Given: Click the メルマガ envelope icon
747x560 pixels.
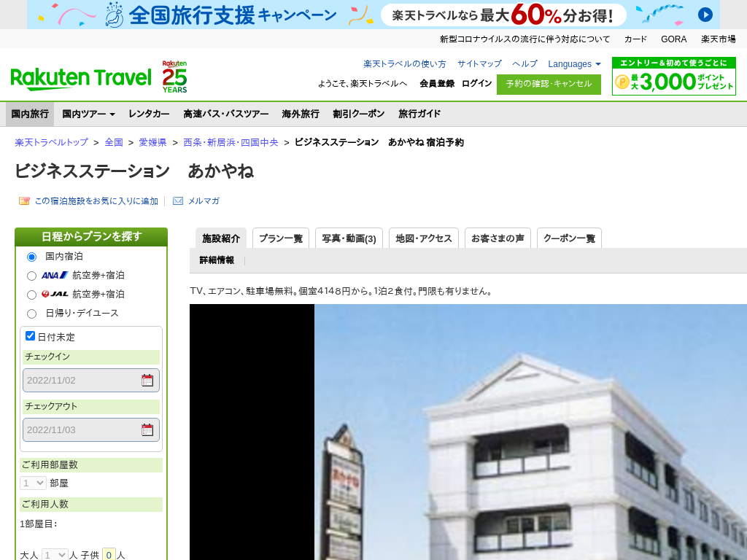Looking at the screenshot, I should tap(178, 201).
